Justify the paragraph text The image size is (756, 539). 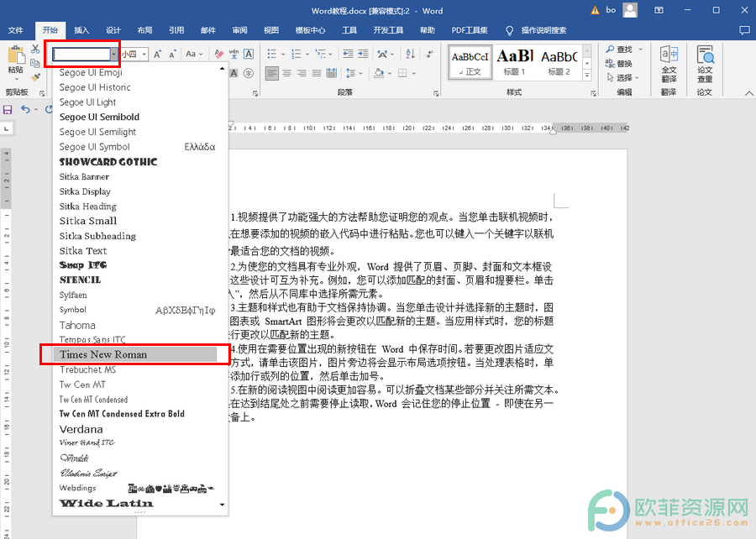click(317, 73)
